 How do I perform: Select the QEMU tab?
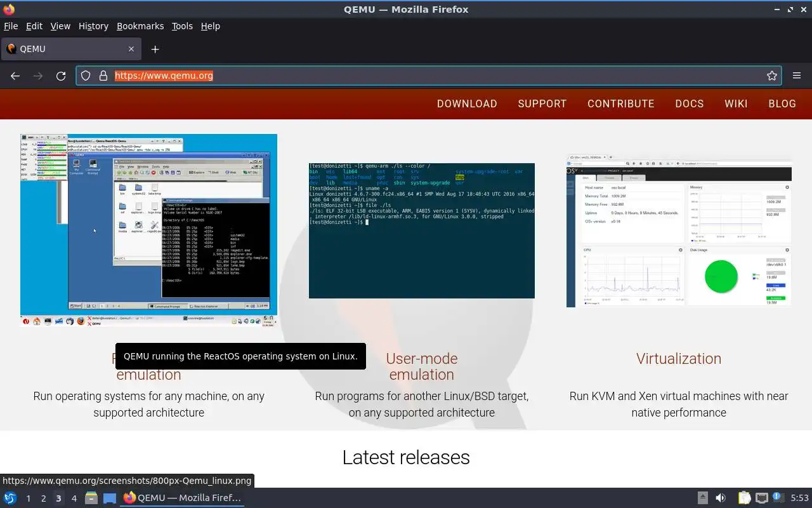click(x=71, y=49)
